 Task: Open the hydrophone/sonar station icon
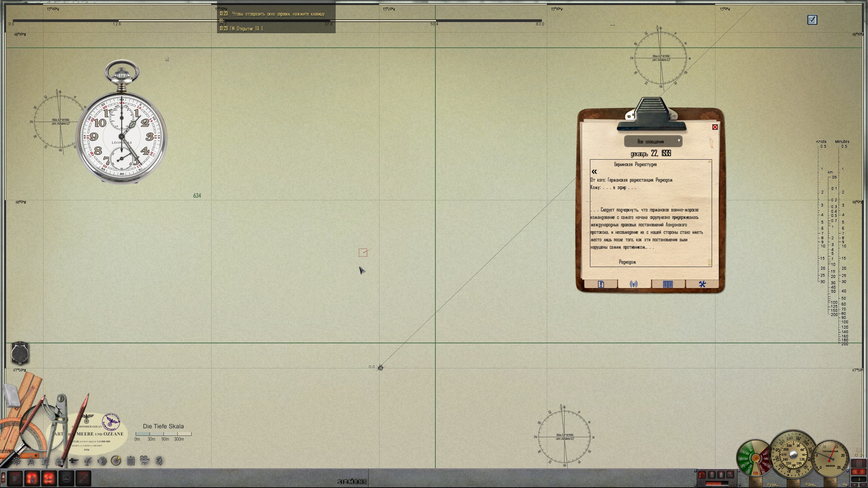pos(102,461)
